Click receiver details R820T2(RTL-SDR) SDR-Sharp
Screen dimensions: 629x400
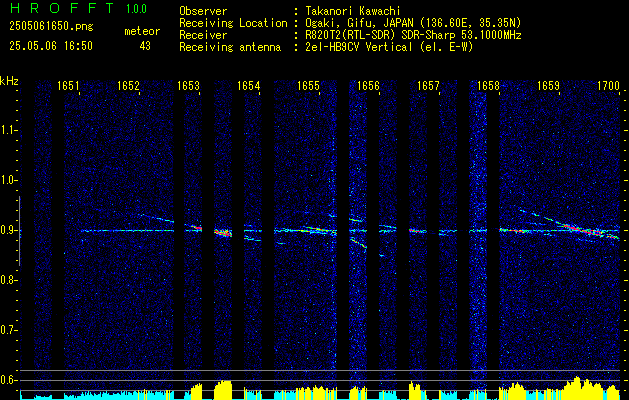tap(380, 35)
